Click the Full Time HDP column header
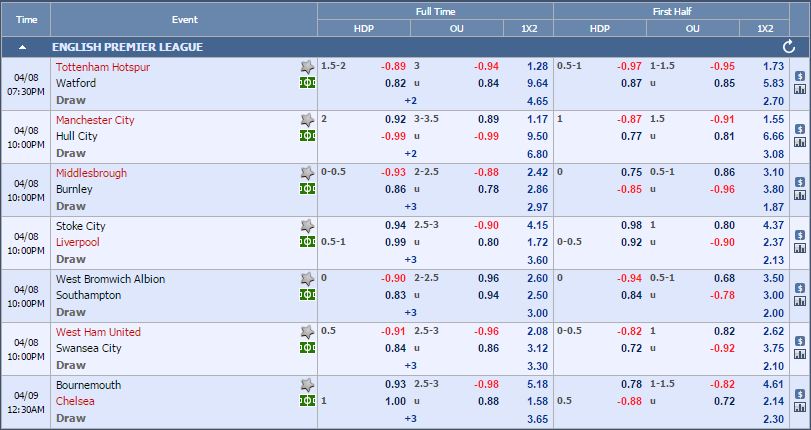The width and height of the screenshot is (811, 430). [364, 28]
